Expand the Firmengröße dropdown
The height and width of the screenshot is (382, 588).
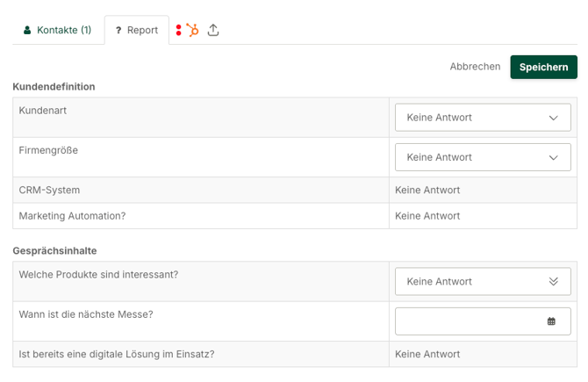click(x=483, y=157)
